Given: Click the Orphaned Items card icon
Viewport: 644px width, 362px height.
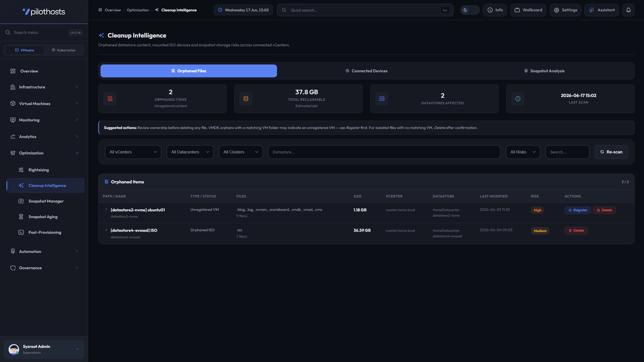Looking at the screenshot, I should (110, 99).
